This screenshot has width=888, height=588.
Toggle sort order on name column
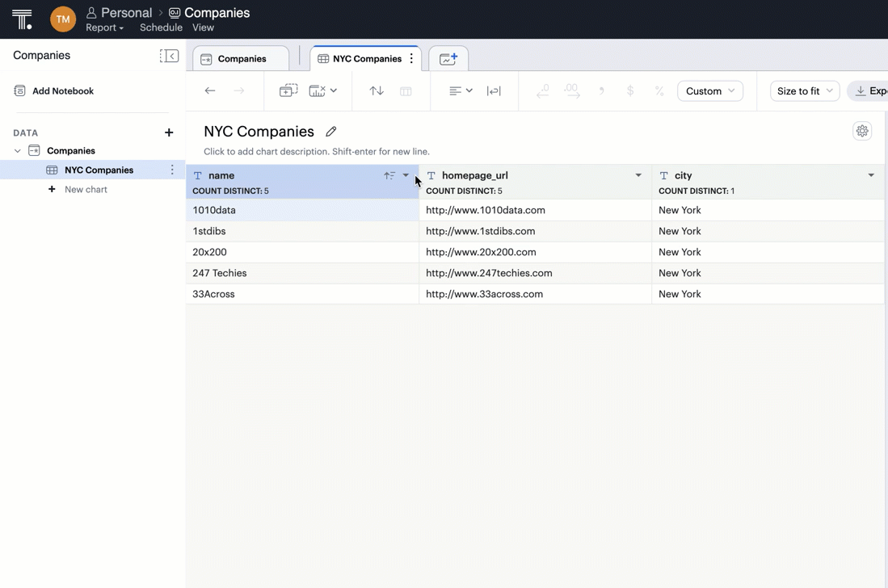[x=389, y=175]
